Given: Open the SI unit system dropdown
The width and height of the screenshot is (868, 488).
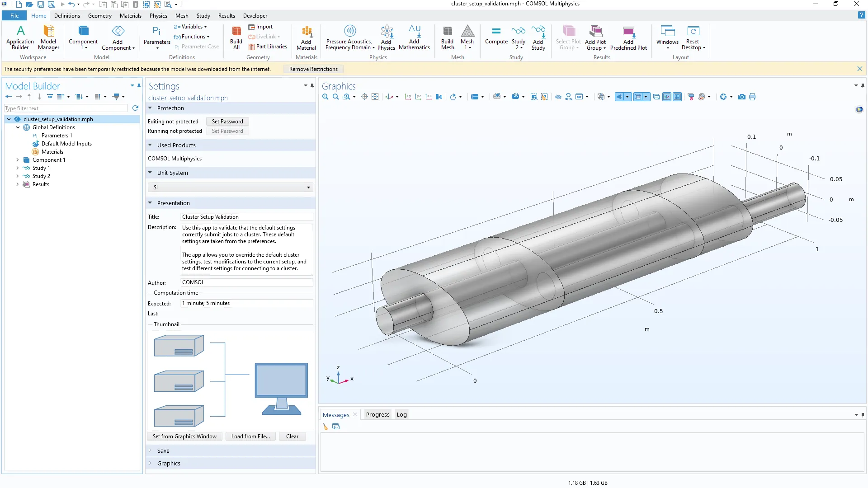Looking at the screenshot, I should 230,187.
